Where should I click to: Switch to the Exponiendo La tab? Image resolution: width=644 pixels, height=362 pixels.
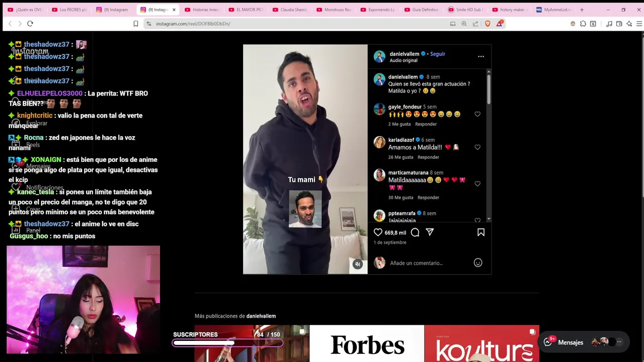coord(379,10)
